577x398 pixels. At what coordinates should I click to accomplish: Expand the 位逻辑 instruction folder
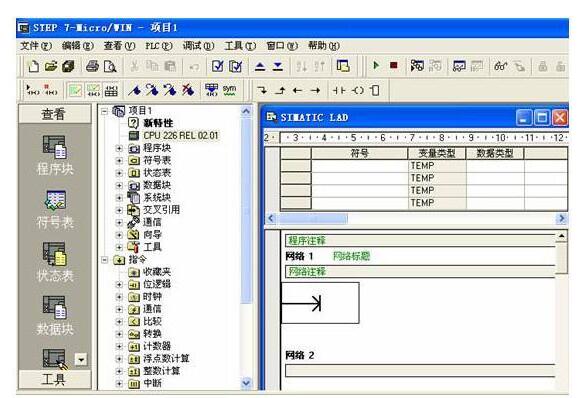click(119, 284)
